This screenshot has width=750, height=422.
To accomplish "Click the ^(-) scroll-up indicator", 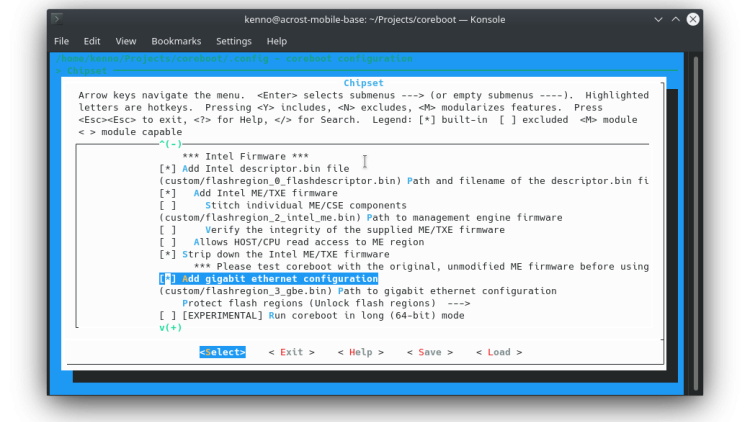I will pyautogui.click(x=170, y=145).
